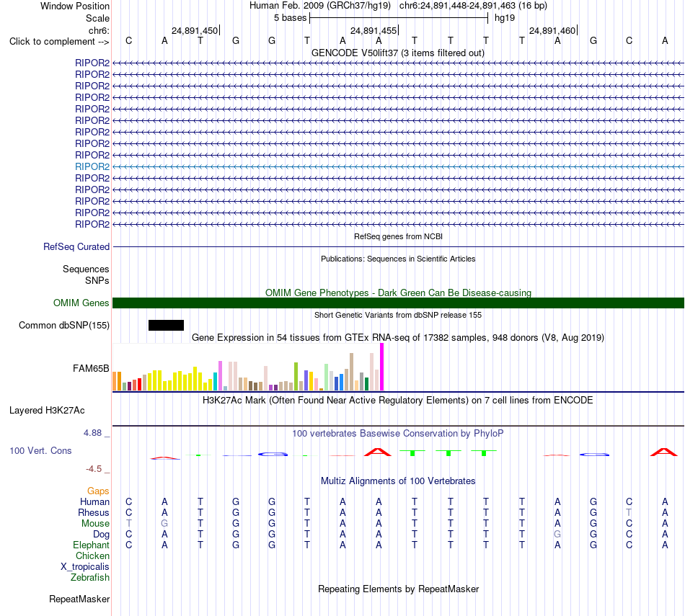Click the Window Position track label
The height and width of the screenshot is (616, 685).
[75, 6]
